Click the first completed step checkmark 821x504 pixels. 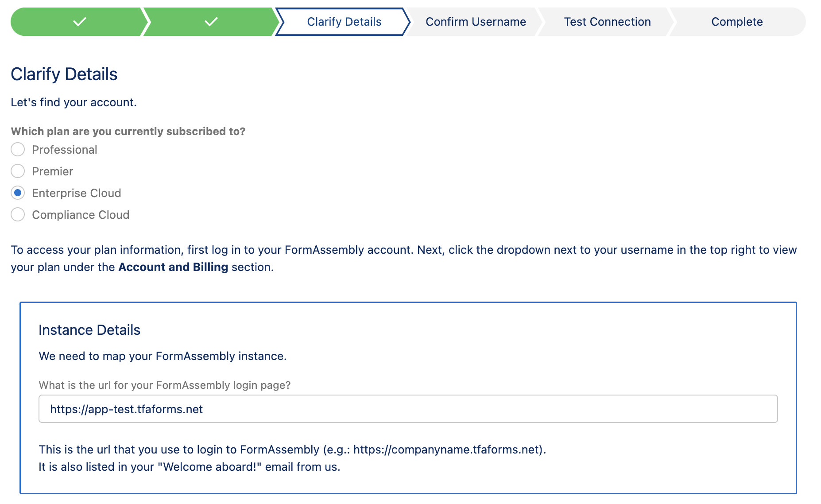[80, 22]
